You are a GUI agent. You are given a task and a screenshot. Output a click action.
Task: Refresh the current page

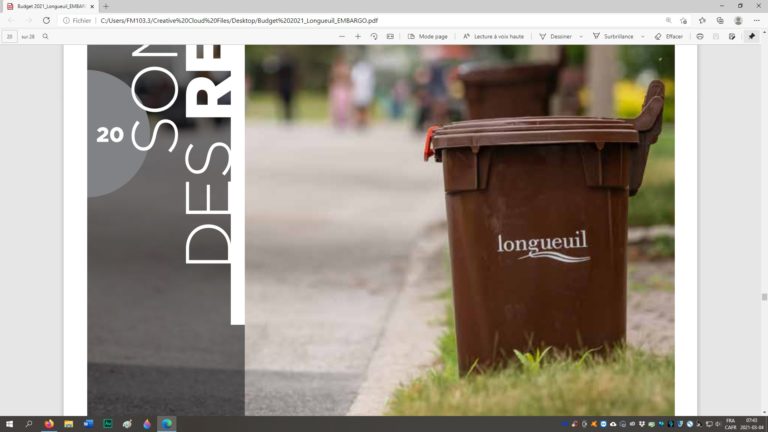(46, 20)
